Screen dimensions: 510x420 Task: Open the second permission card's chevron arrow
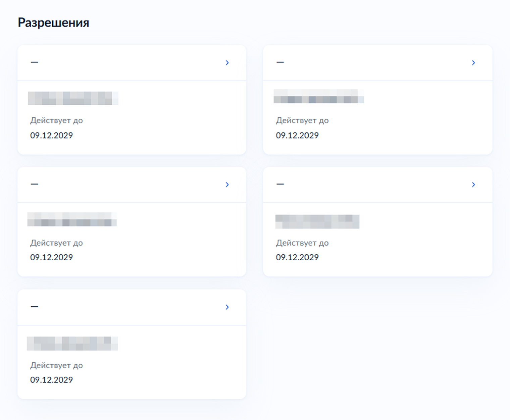(x=473, y=63)
